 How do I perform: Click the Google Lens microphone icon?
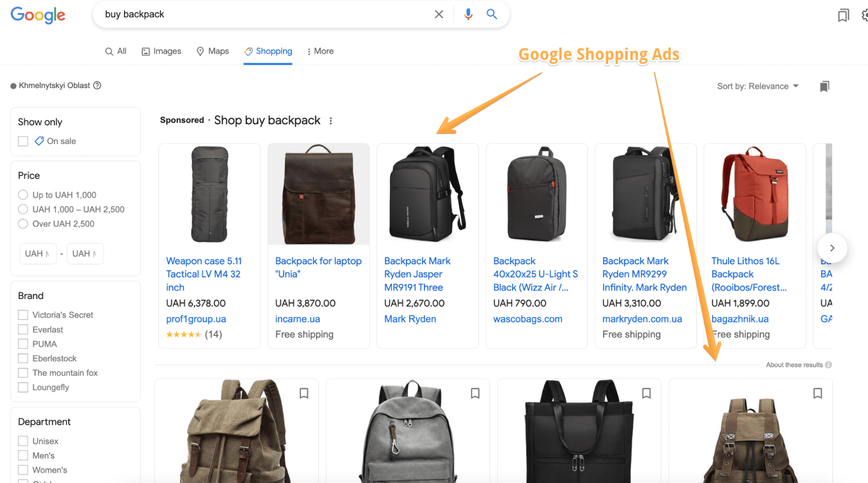468,14
